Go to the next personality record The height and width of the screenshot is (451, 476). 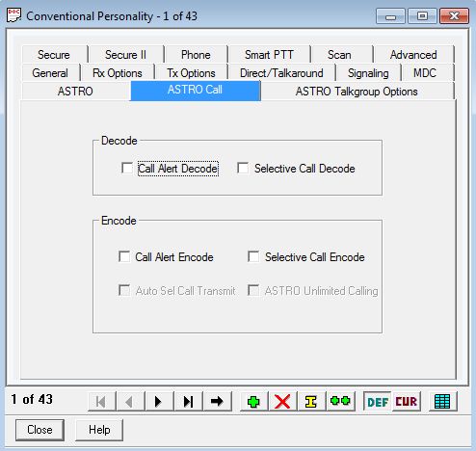(x=159, y=402)
